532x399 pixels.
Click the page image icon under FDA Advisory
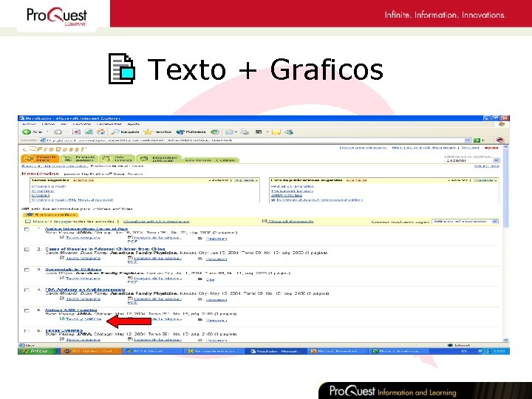click(130, 299)
